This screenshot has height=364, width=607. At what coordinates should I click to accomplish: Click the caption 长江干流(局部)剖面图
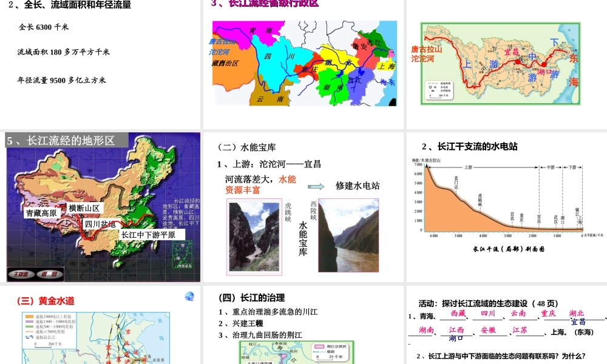click(509, 249)
